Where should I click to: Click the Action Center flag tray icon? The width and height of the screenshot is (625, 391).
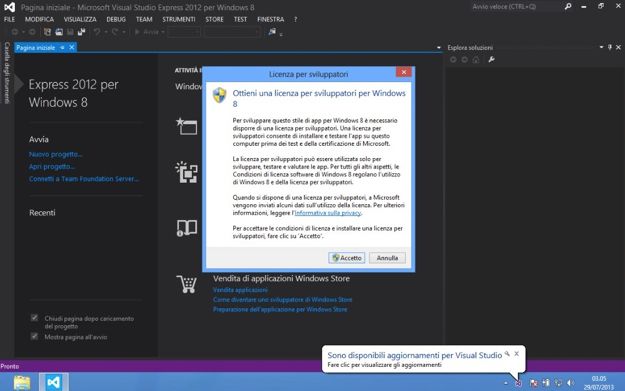click(534, 383)
